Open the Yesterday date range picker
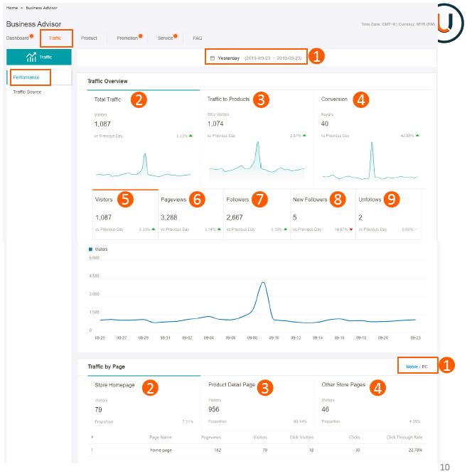This screenshot has height=476, width=472. [256, 58]
